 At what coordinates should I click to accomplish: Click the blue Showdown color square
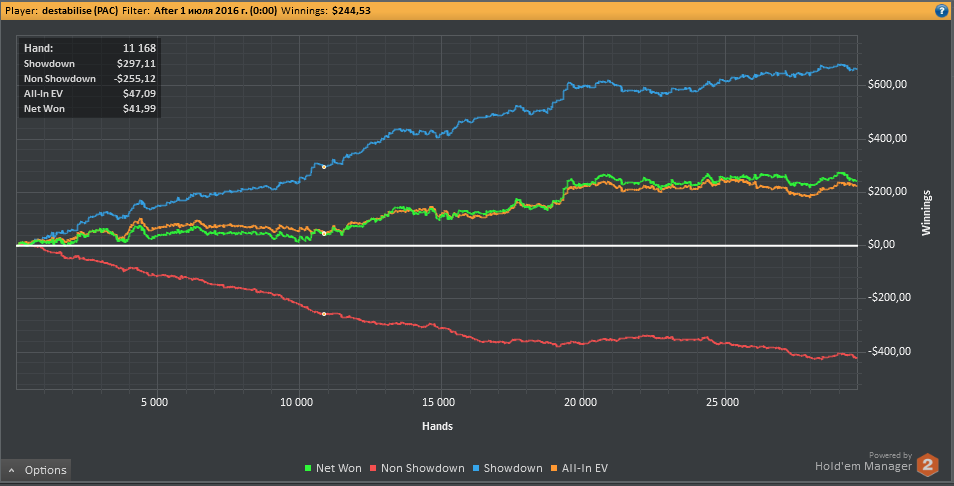[x=476, y=469]
